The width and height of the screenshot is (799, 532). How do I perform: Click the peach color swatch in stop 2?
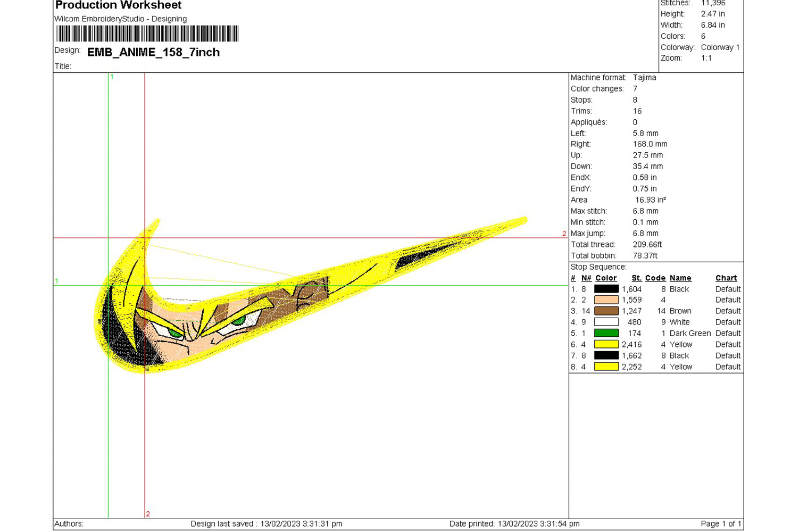coord(606,300)
